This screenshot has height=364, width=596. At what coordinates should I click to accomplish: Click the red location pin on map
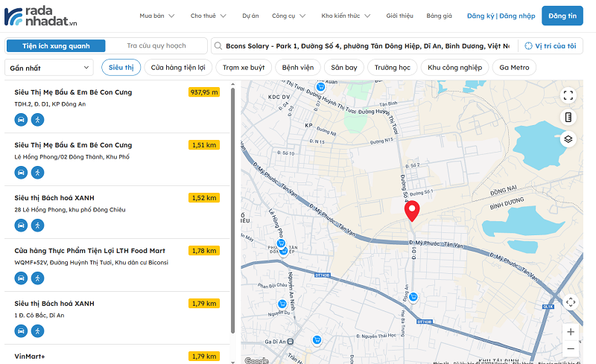pos(412,211)
